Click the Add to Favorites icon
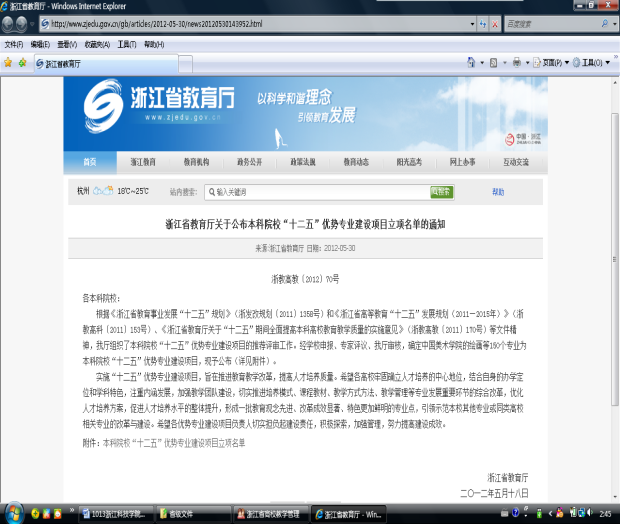 [22, 62]
